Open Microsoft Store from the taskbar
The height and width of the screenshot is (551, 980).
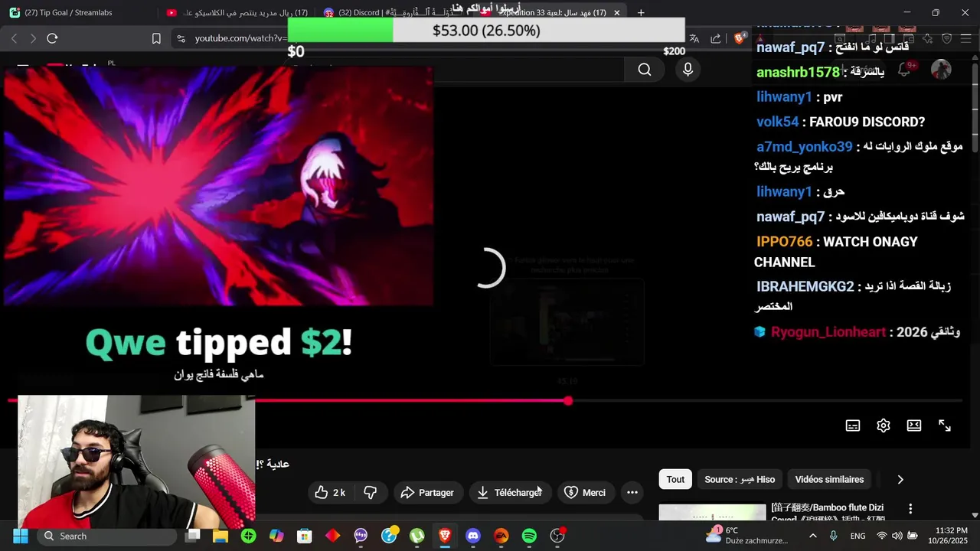(305, 536)
